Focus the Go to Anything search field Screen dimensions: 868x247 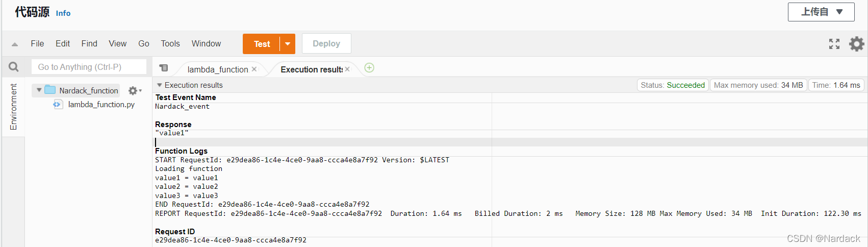point(89,67)
